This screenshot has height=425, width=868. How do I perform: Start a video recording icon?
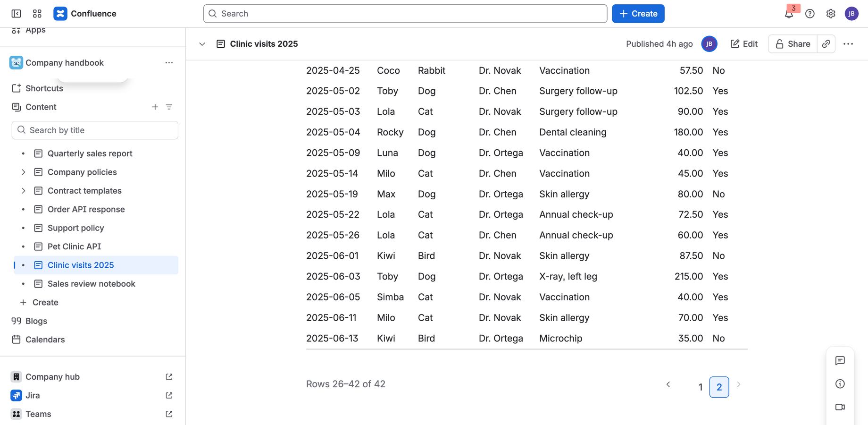pyautogui.click(x=840, y=407)
